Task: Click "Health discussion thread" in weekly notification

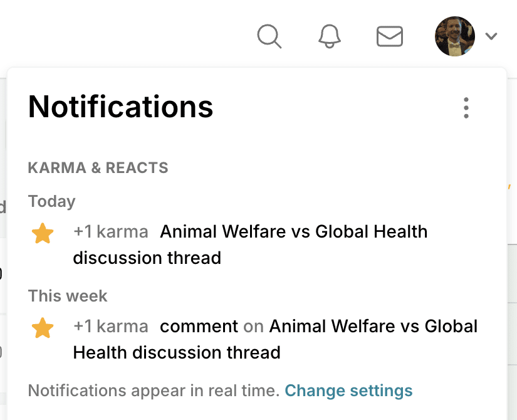Action: 177,353
